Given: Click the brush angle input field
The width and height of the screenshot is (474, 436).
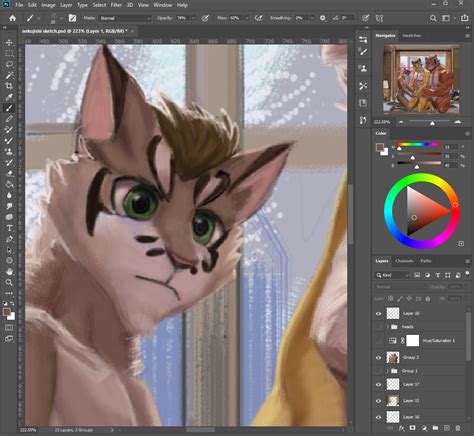Looking at the screenshot, I should pos(347,18).
